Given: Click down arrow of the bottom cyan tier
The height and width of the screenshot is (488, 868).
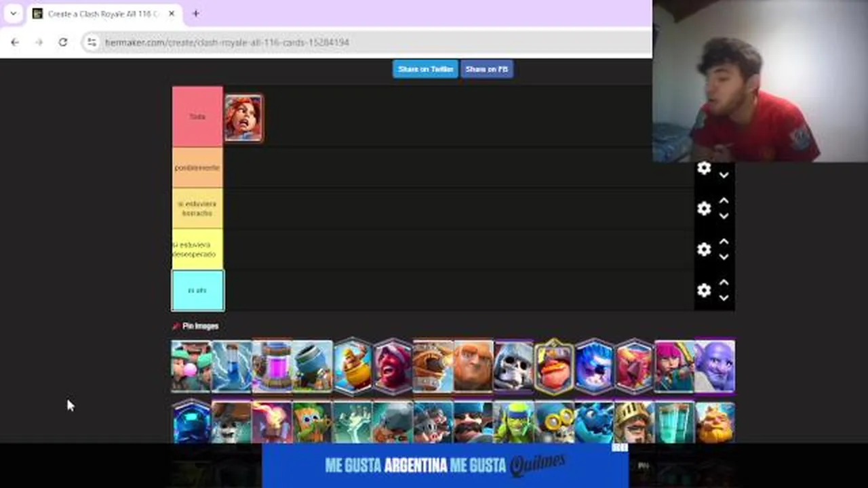Looking at the screenshot, I should point(724,298).
